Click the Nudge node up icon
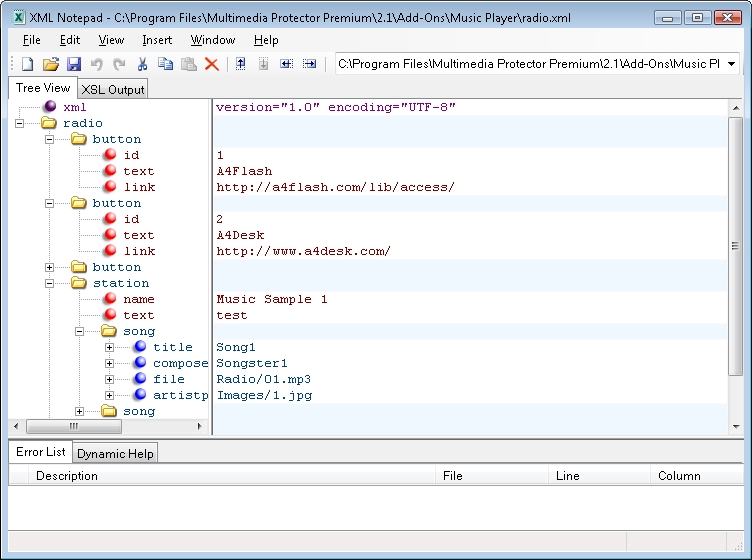The width and height of the screenshot is (752, 560). point(240,64)
